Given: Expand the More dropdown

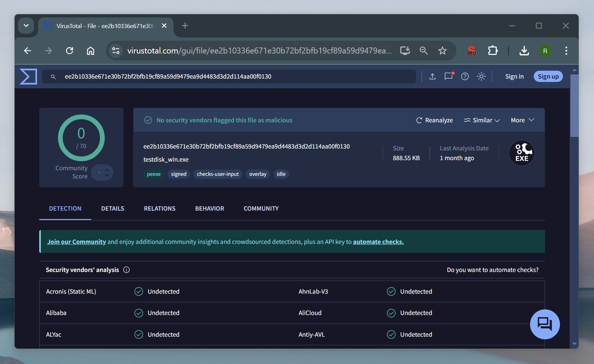Looking at the screenshot, I should 523,120.
